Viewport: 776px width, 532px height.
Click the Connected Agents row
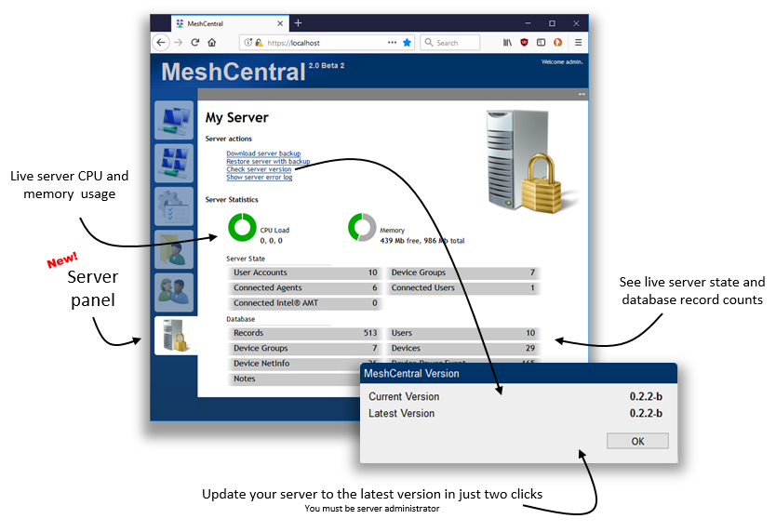pyautogui.click(x=304, y=288)
